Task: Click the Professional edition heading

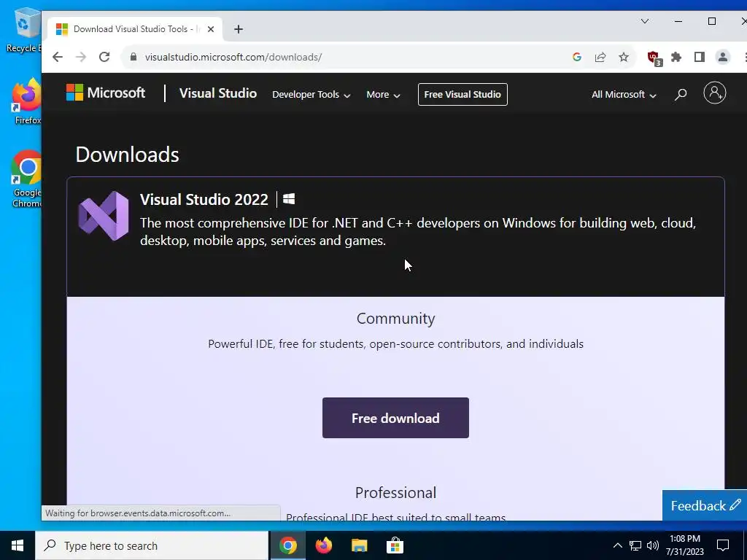Action: tap(395, 492)
